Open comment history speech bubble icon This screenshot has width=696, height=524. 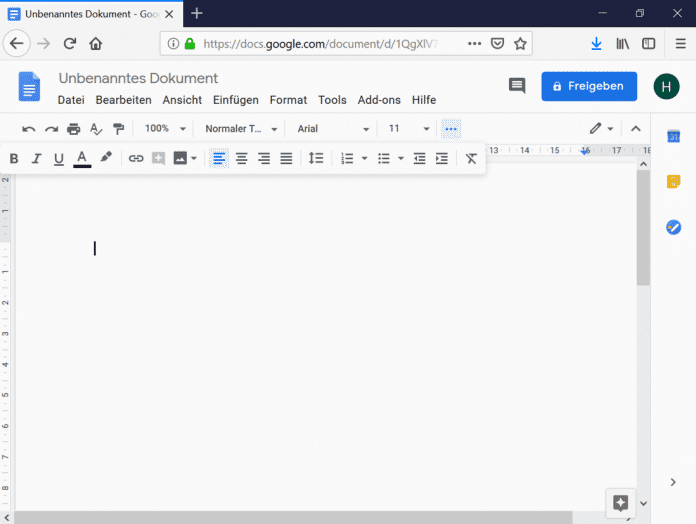coord(517,86)
